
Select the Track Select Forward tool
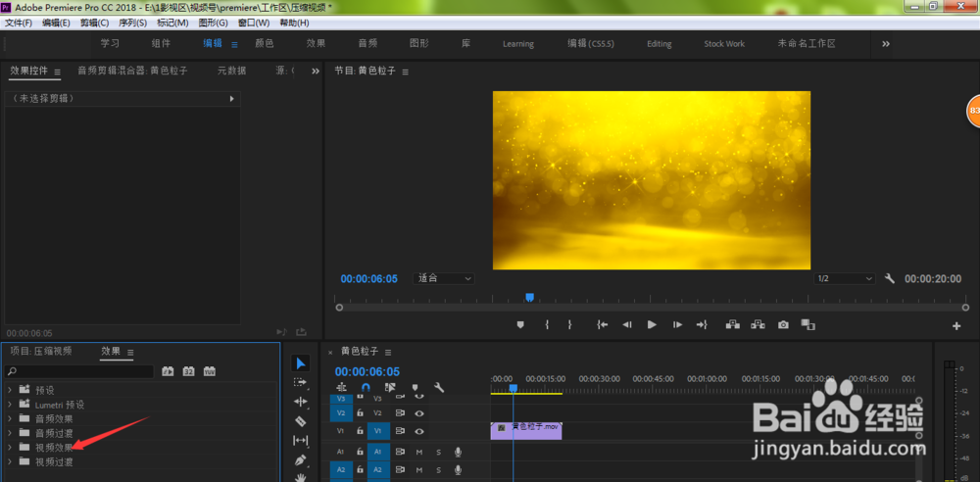301,382
